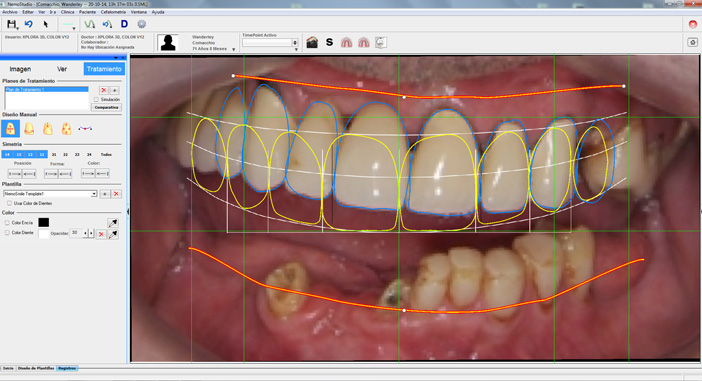Click the blue D toolbar icon
Viewport: 702px width, 381px height.
pyautogui.click(x=124, y=24)
